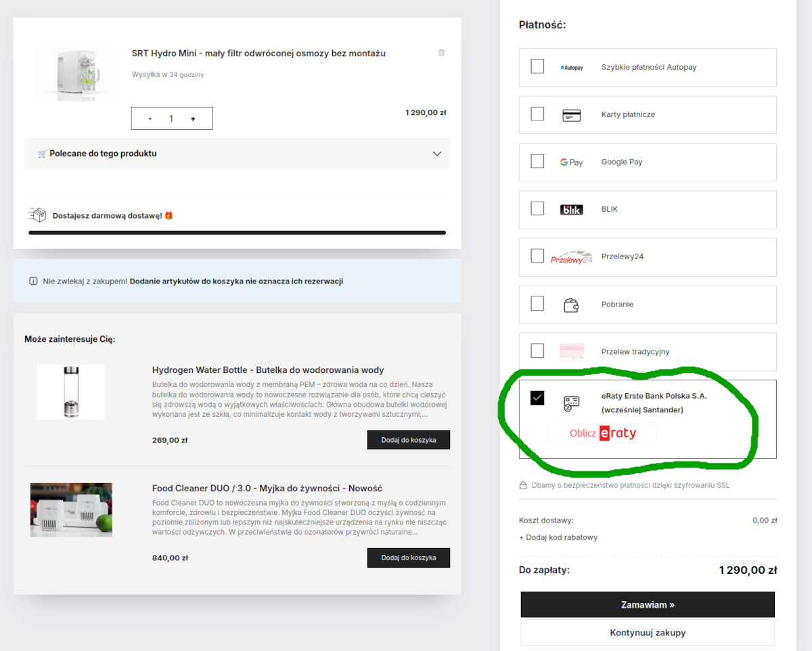
Task: Click the Przelewy24 logo
Action: point(572,258)
